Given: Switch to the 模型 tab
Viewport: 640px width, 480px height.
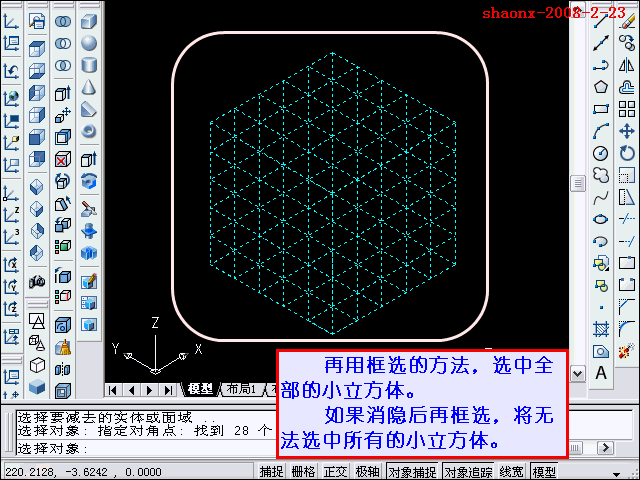Looking at the screenshot, I should point(201,389).
